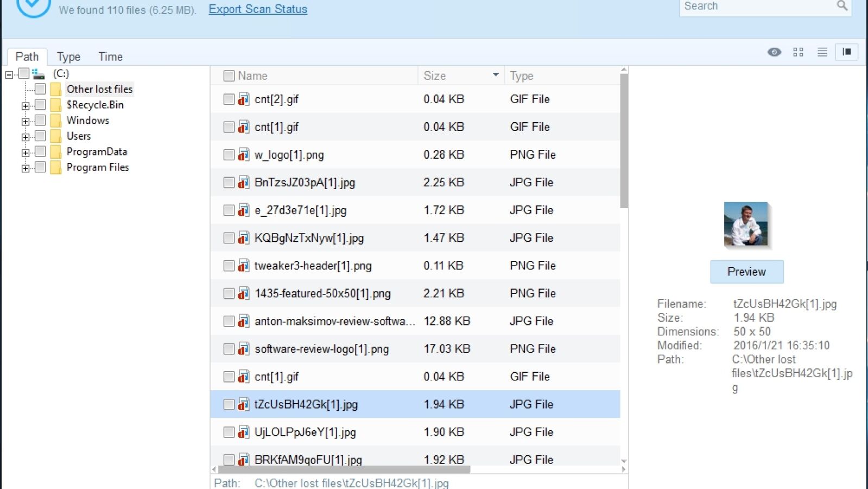This screenshot has height=489, width=868.
Task: Select the preview pane view icon
Action: click(x=846, y=52)
